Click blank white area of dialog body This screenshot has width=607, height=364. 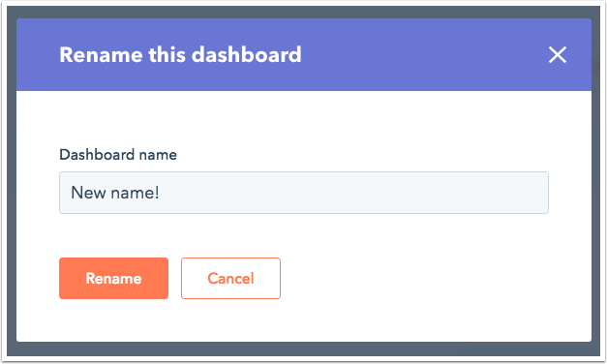coord(426,279)
